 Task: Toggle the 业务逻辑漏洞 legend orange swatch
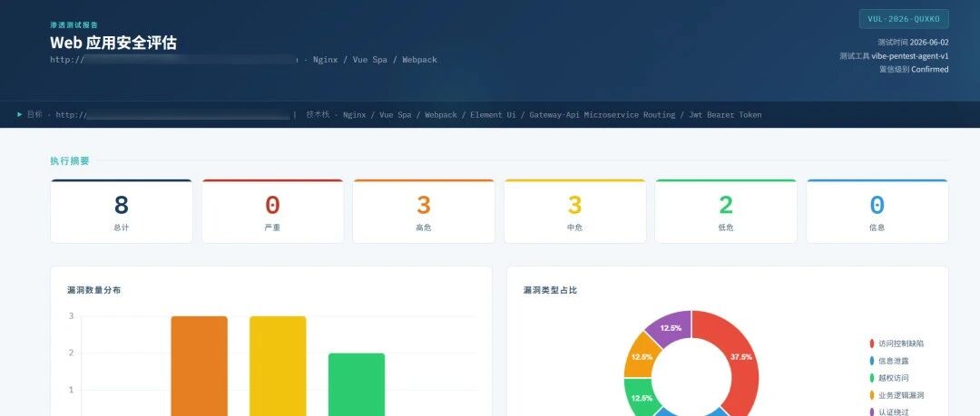pyautogui.click(x=872, y=395)
